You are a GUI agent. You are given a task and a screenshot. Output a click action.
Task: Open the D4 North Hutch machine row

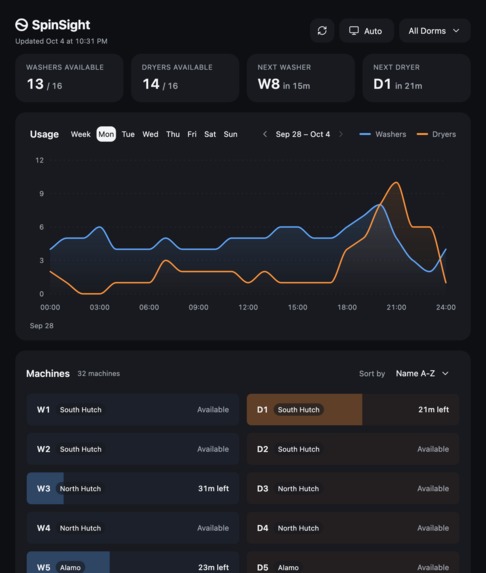point(353,528)
